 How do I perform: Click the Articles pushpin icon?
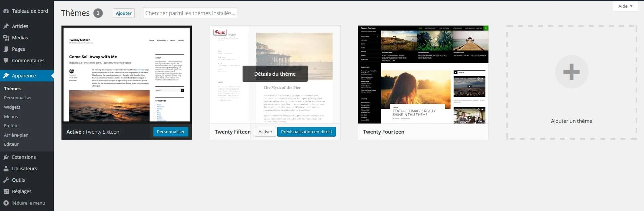click(x=6, y=26)
